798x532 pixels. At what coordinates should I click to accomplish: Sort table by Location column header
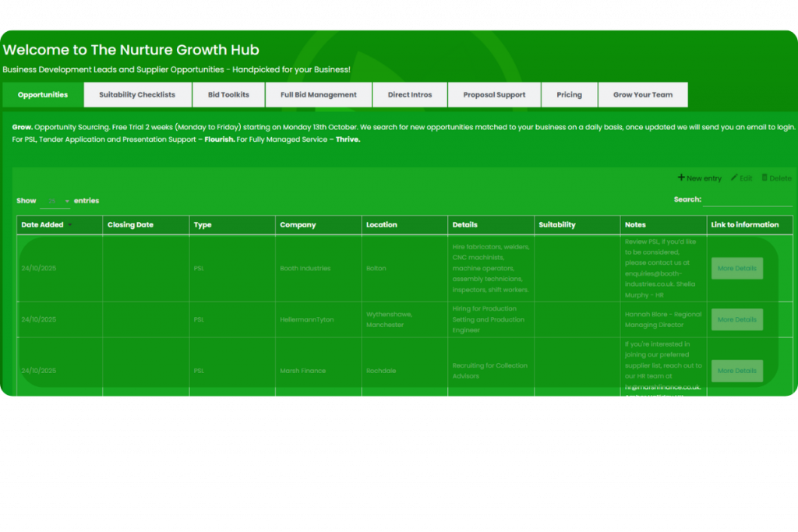pyautogui.click(x=382, y=225)
